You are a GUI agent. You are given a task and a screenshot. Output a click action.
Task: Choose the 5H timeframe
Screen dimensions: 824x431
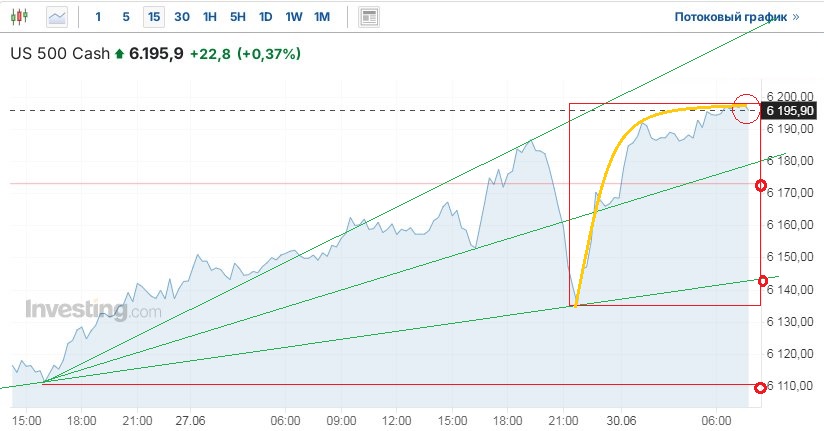pos(237,17)
